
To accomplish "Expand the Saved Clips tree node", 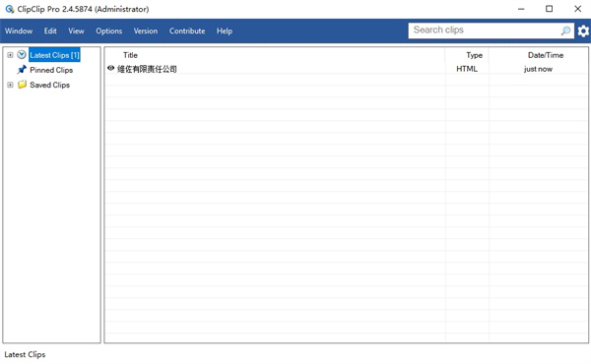I will point(10,85).
